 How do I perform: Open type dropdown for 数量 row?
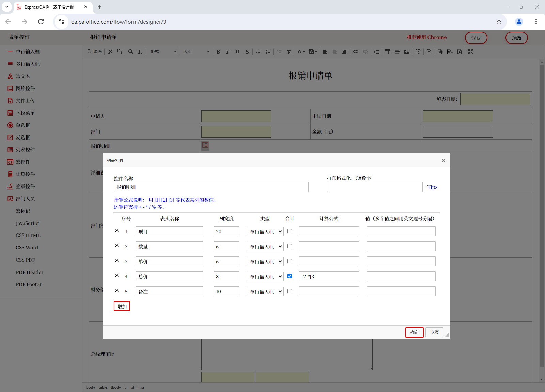click(265, 246)
